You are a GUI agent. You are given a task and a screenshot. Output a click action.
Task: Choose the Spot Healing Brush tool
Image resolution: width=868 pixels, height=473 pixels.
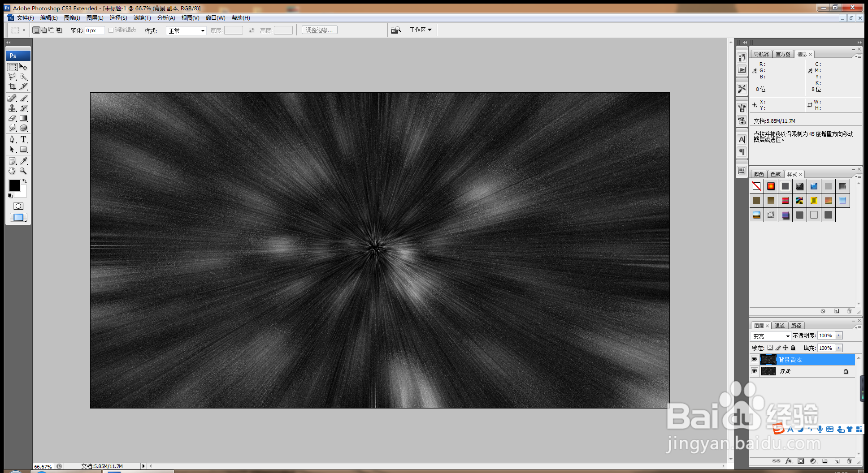point(13,98)
